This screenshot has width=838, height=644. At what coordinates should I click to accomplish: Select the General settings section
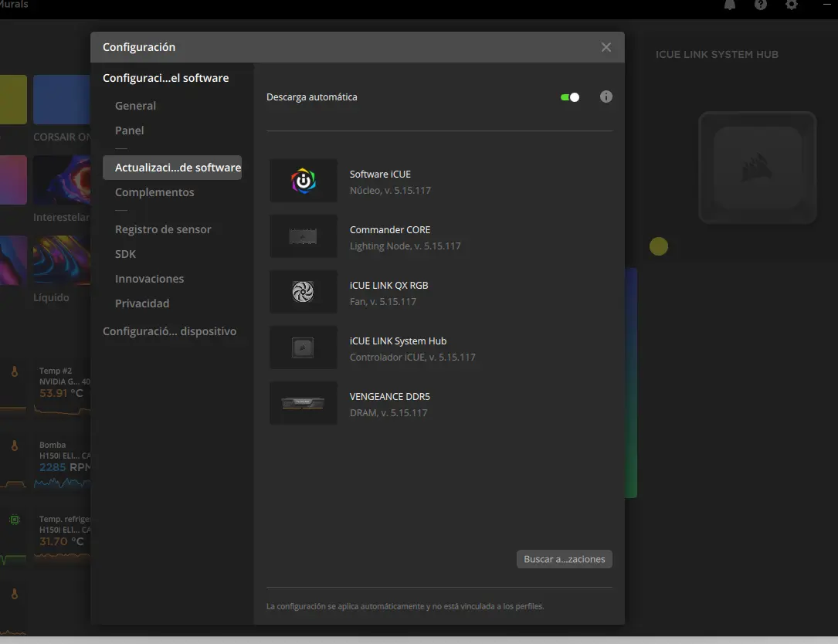pos(136,106)
